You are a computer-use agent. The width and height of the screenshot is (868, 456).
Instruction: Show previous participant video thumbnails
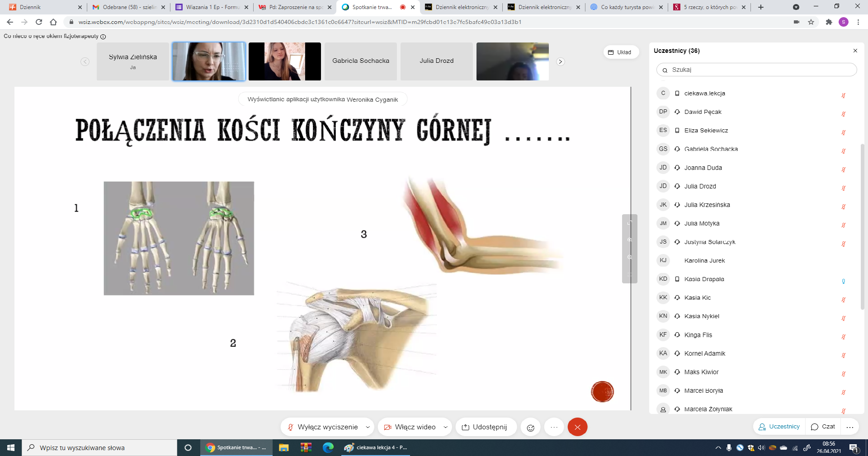(85, 61)
